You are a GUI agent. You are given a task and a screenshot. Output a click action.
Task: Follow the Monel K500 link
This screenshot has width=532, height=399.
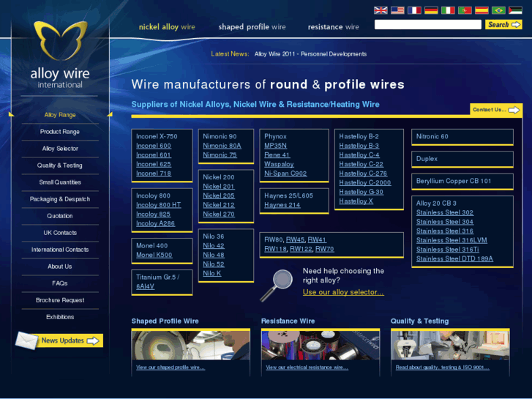click(x=154, y=255)
